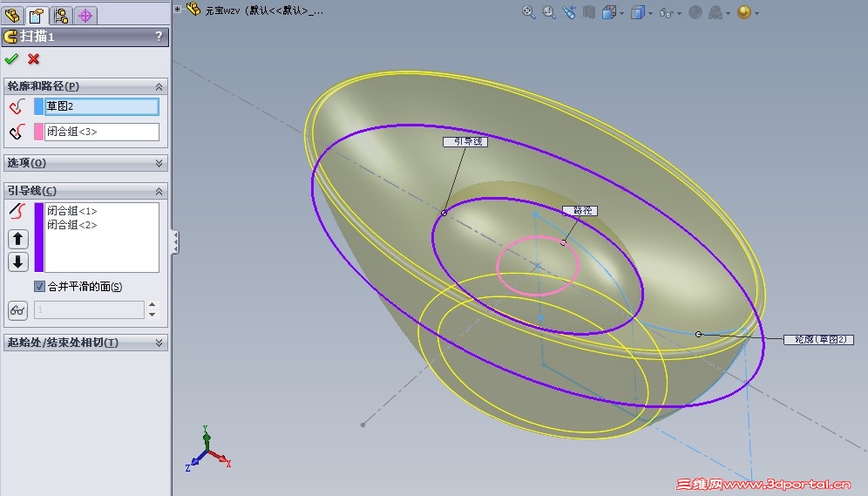The width and height of the screenshot is (868, 496).
Task: Click the section number field
Action: (x=89, y=310)
